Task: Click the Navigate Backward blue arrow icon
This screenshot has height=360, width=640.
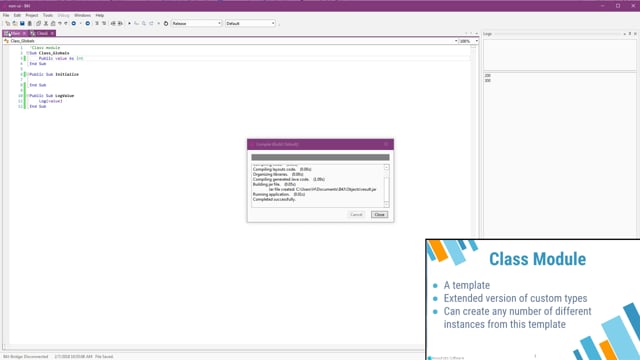Action: (x=74, y=24)
